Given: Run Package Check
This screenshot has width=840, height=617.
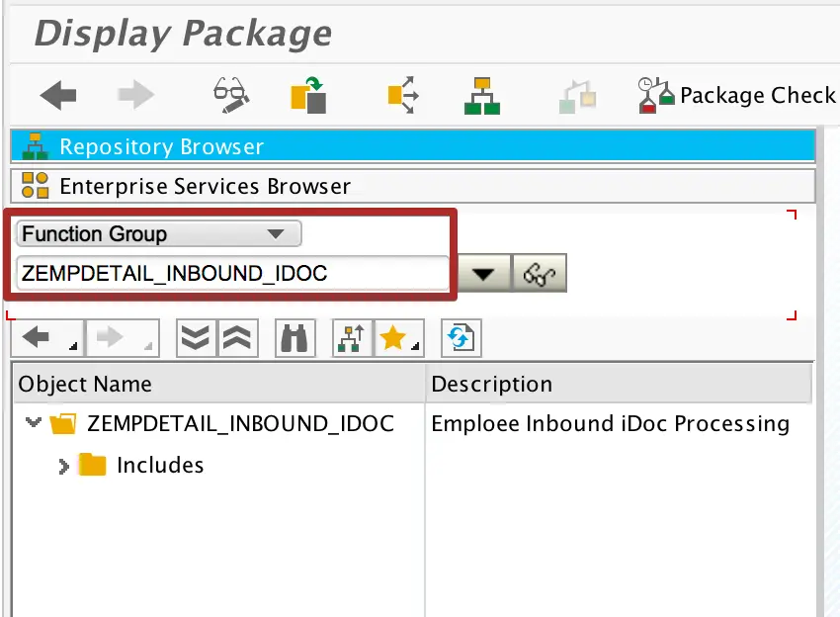Looking at the screenshot, I should [736, 96].
